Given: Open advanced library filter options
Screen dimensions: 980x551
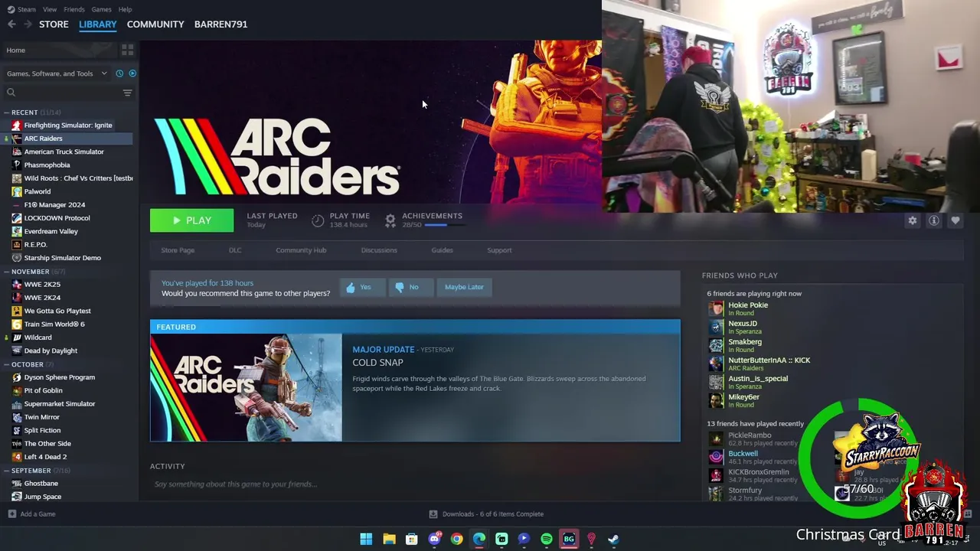Looking at the screenshot, I should [x=127, y=93].
